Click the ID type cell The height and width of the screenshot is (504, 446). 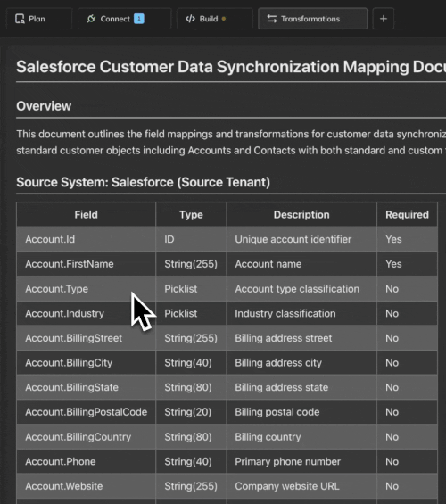(191, 239)
